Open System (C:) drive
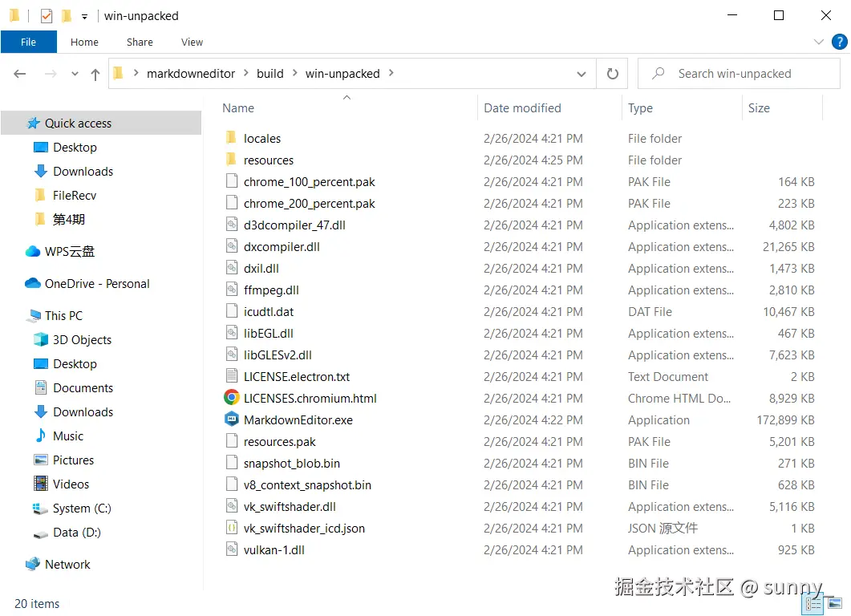 click(71, 509)
